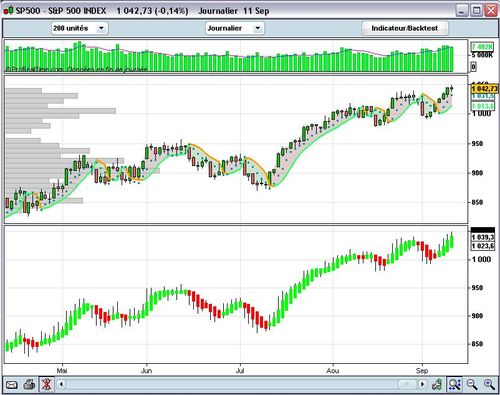Click Journalier 11 Sep in title bar
Viewport: 500px width, 395px height.
pyautogui.click(x=234, y=11)
